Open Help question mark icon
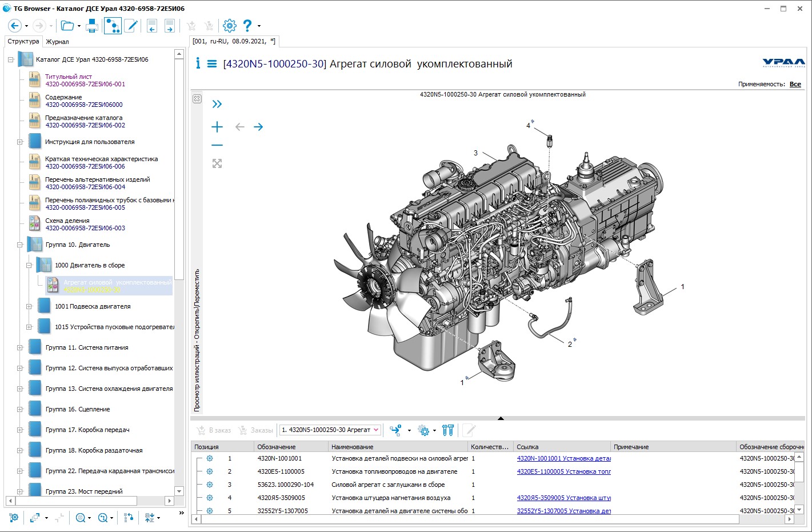Screen dimensions: 812x532 [x=247, y=26]
